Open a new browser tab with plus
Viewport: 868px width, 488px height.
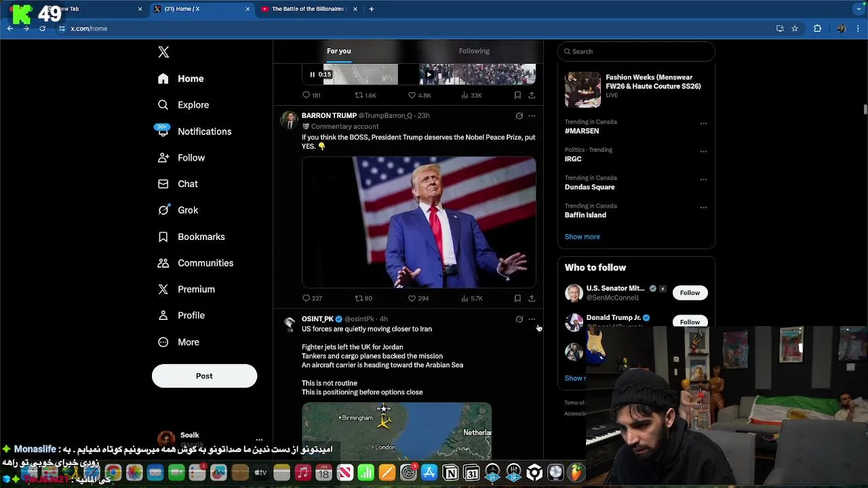371,9
